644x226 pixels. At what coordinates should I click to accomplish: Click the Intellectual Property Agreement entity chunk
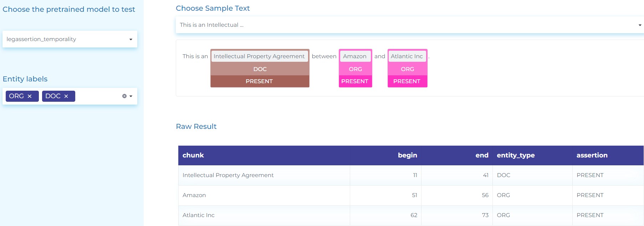259,56
